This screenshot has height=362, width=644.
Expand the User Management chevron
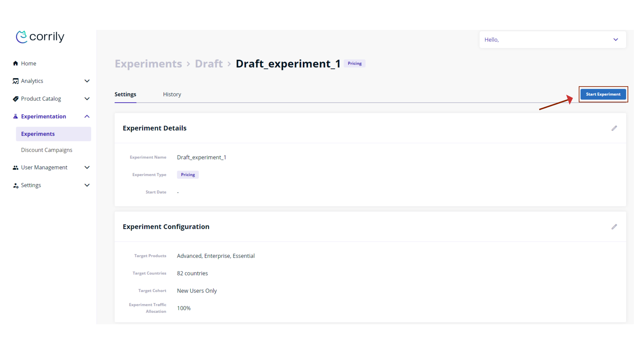(x=87, y=168)
